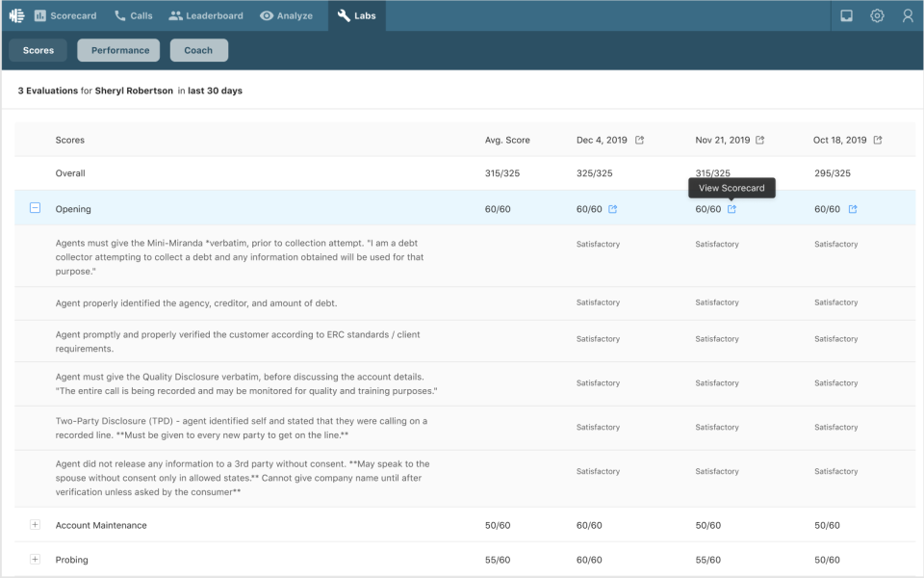Click the 3 Evaluations text

pyautogui.click(x=48, y=91)
